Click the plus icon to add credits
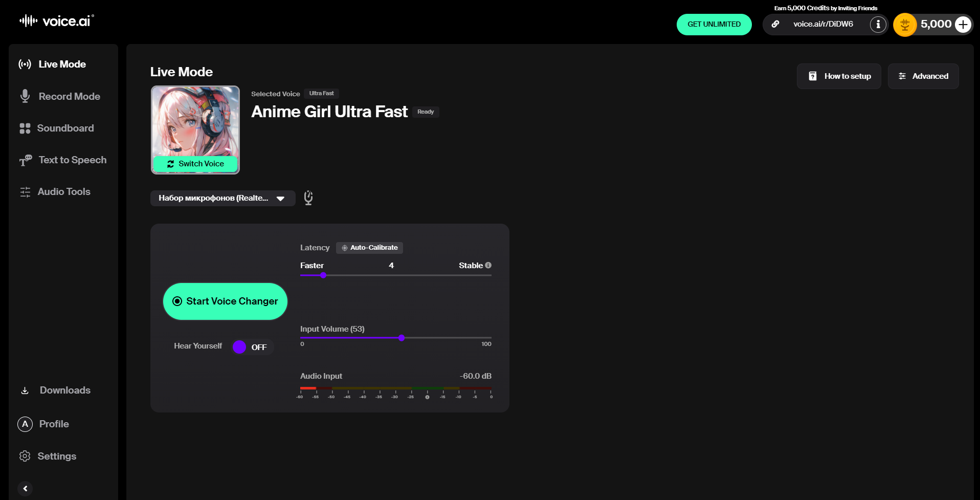 pyautogui.click(x=963, y=24)
